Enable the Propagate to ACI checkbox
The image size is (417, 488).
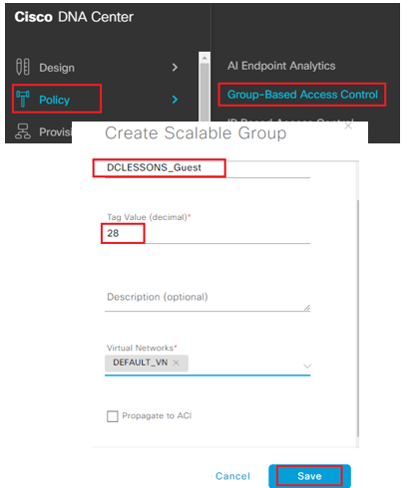click(x=112, y=416)
